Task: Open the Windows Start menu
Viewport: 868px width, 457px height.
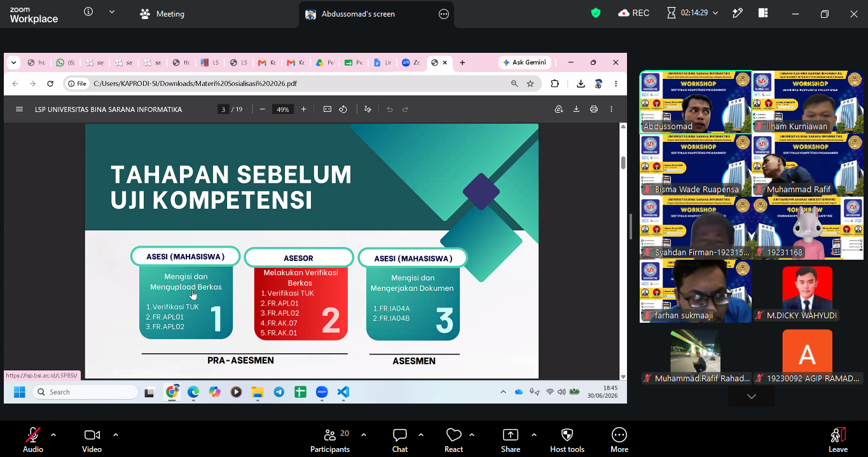Action: click(x=19, y=392)
